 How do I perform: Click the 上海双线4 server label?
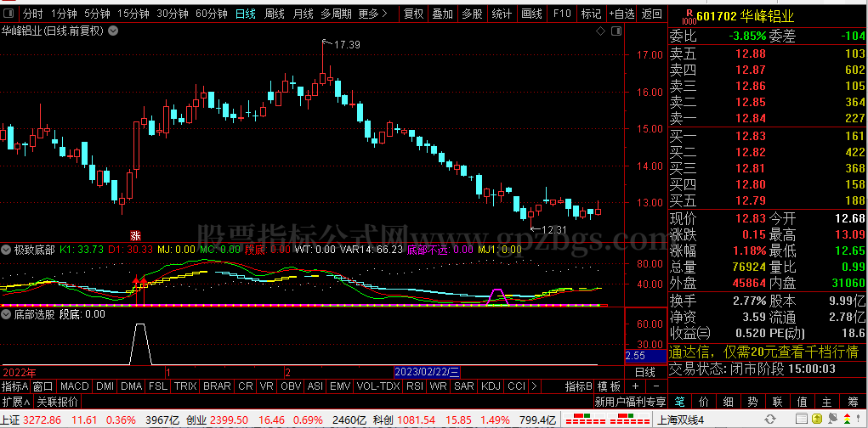680,419
